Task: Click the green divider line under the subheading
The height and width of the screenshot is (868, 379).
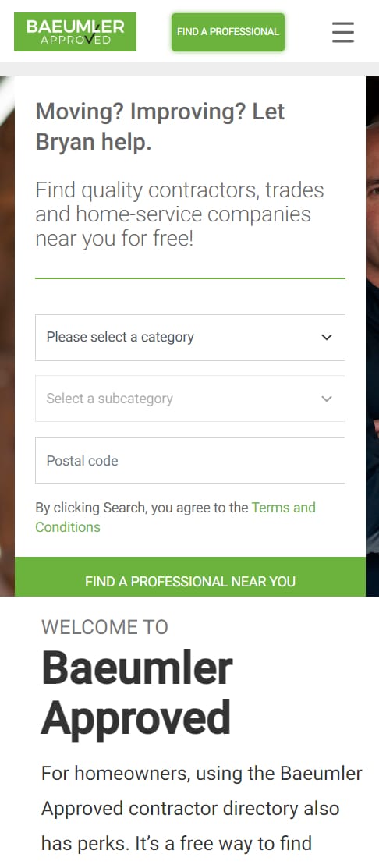Action: coord(189,278)
